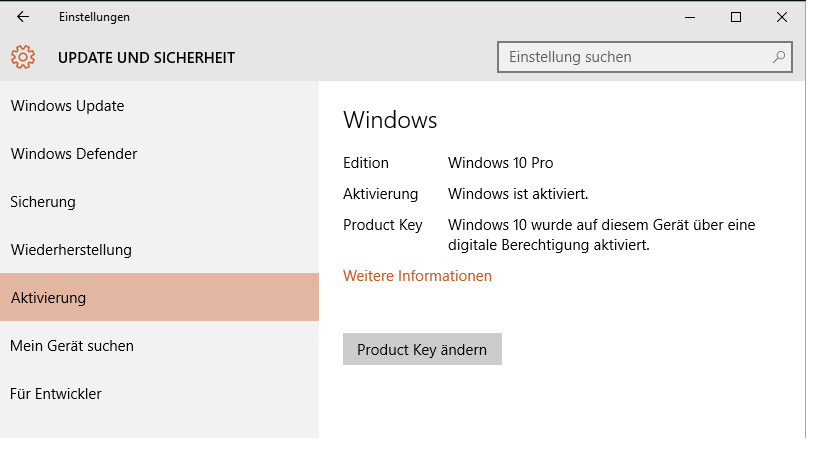This screenshot has width=819, height=460.
Task: Select the Aktivierung sidebar item
Action: point(49,298)
